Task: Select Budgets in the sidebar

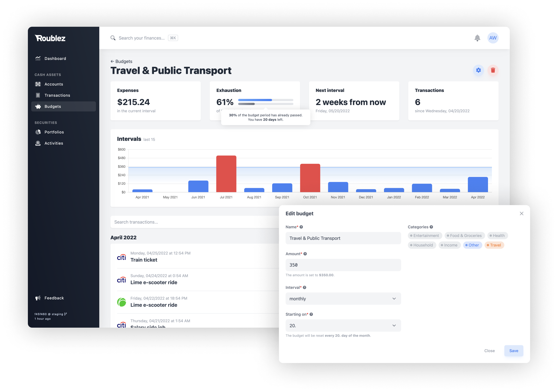Action: (63, 106)
